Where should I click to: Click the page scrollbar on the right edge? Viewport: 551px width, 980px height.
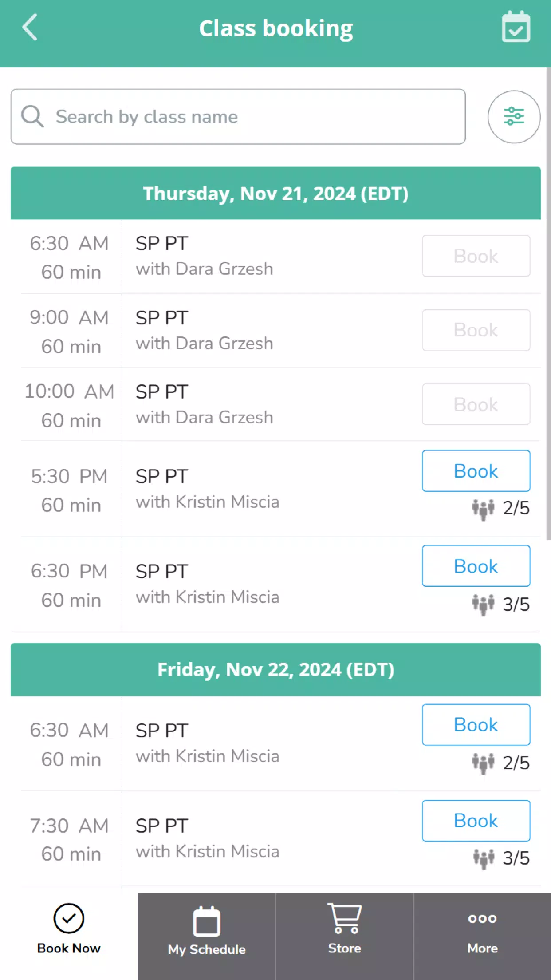[x=548, y=304]
